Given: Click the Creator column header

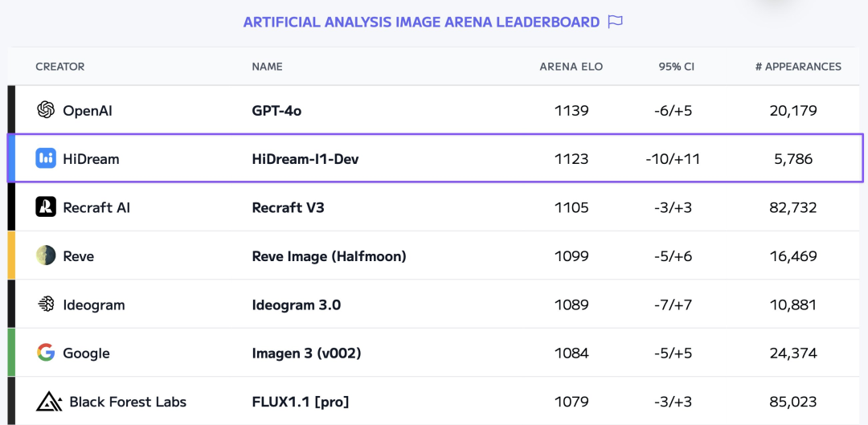Looking at the screenshot, I should coord(59,67).
